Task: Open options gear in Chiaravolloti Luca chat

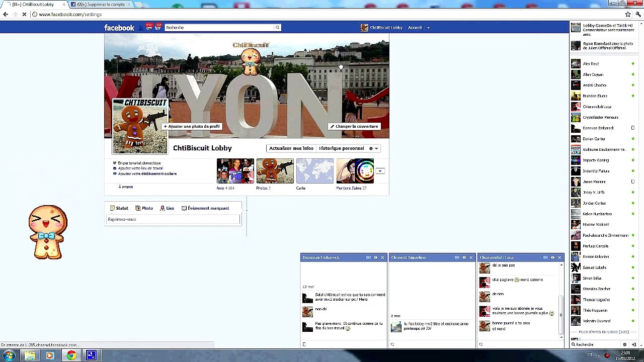Action: tap(552, 257)
